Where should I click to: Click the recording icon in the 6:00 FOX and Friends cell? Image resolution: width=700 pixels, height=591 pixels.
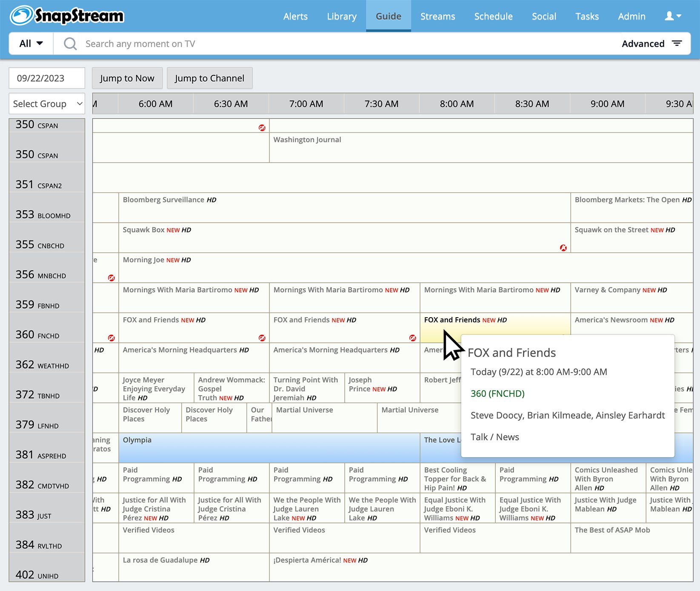[262, 338]
